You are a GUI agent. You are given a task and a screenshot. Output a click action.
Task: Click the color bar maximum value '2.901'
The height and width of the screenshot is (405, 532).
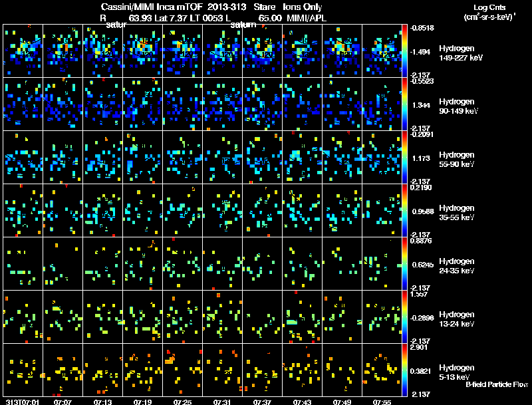[x=419, y=347]
